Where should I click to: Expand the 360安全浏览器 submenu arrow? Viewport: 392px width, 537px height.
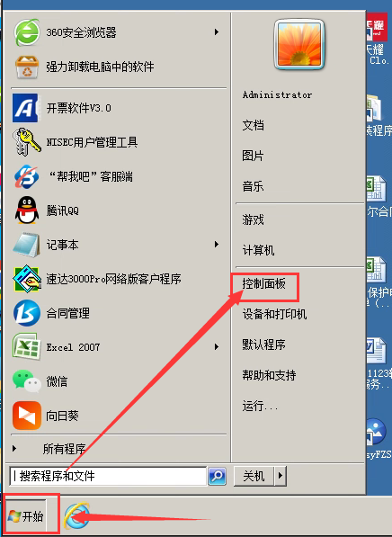pos(217,32)
